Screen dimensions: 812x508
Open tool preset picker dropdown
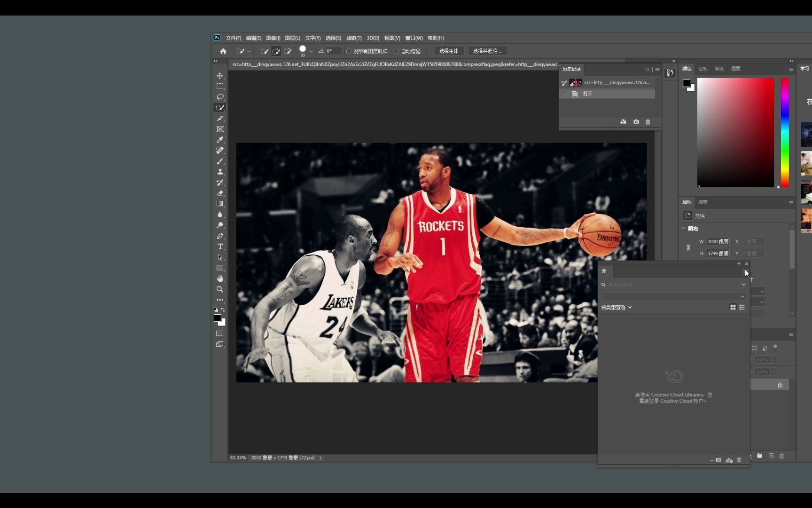tap(249, 51)
